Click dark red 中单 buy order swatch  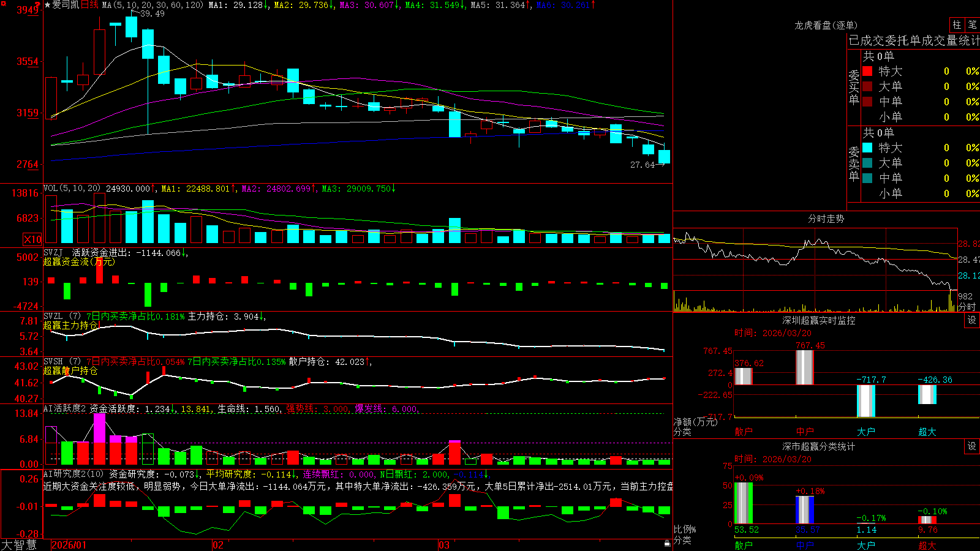(x=867, y=101)
